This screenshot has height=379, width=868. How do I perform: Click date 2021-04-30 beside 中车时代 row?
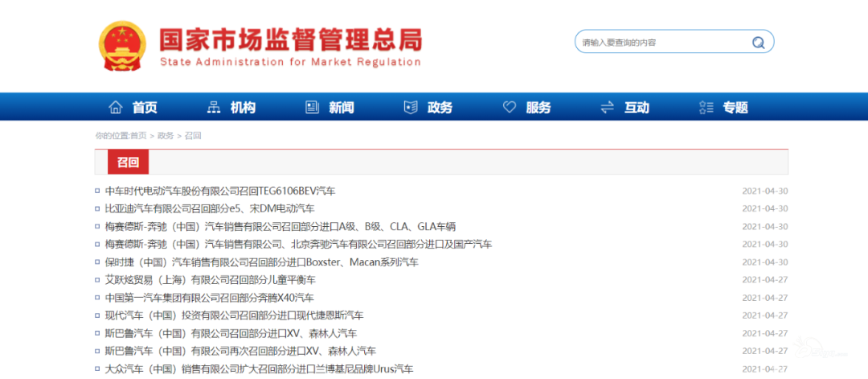[x=765, y=192]
